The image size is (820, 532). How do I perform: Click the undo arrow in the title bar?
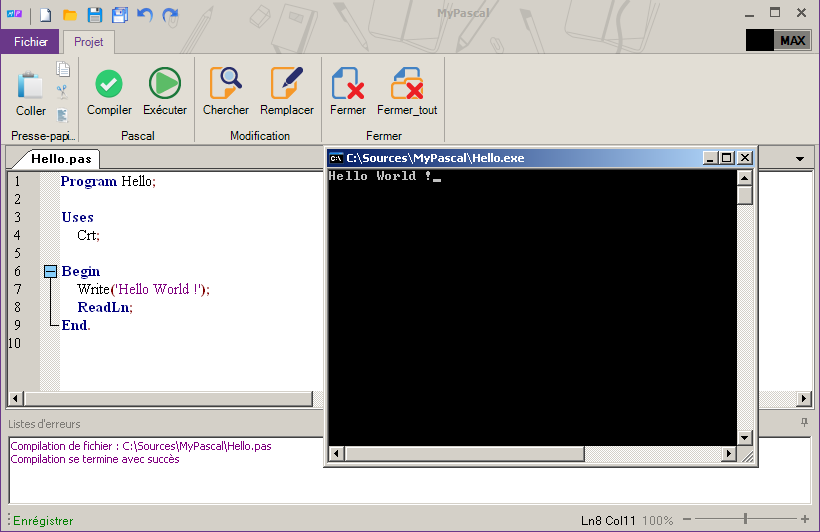point(145,15)
